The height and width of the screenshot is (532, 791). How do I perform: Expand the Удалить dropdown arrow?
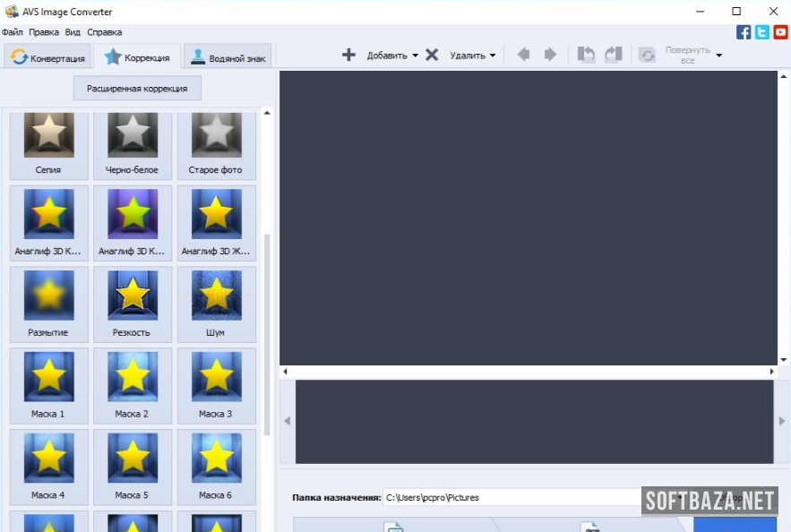pyautogui.click(x=493, y=56)
